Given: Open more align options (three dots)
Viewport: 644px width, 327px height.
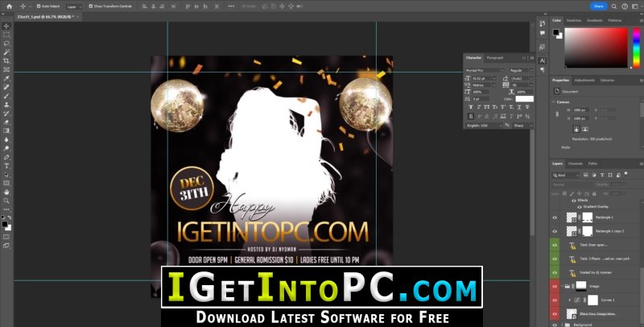Looking at the screenshot, I should tap(231, 6).
